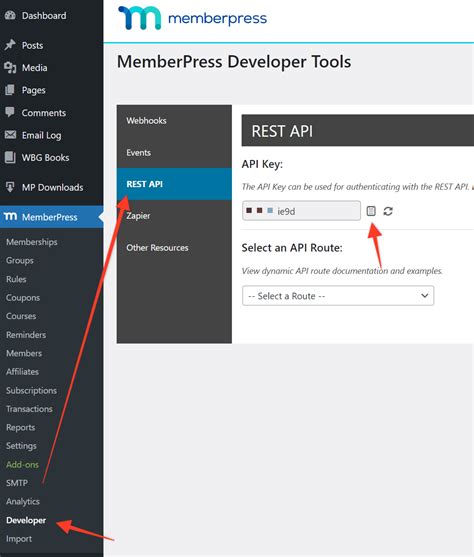474x557 pixels.
Task: Go to the Analytics submenu
Action: click(23, 502)
